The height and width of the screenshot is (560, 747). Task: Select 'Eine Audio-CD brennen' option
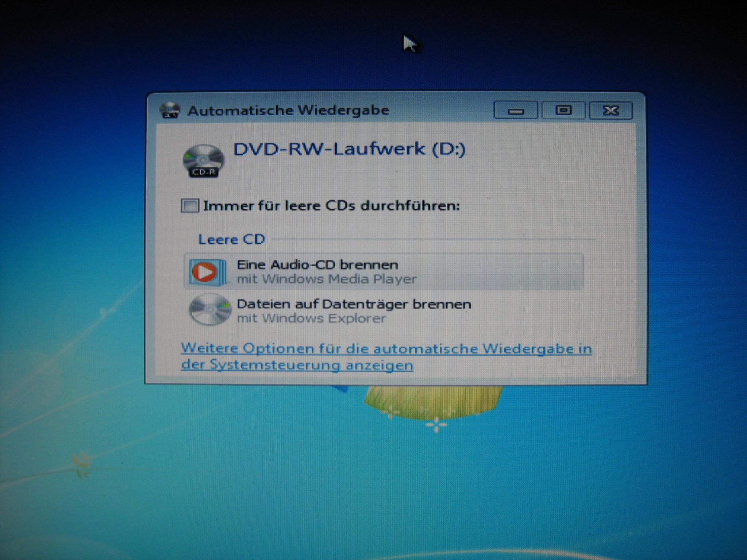click(x=317, y=264)
